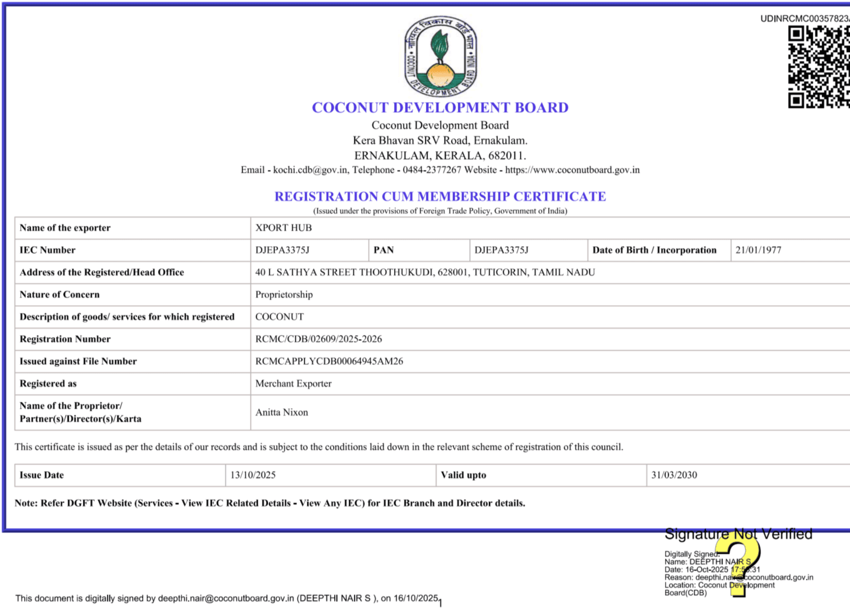Click the proprietor name Anitta Nixon

click(x=282, y=413)
